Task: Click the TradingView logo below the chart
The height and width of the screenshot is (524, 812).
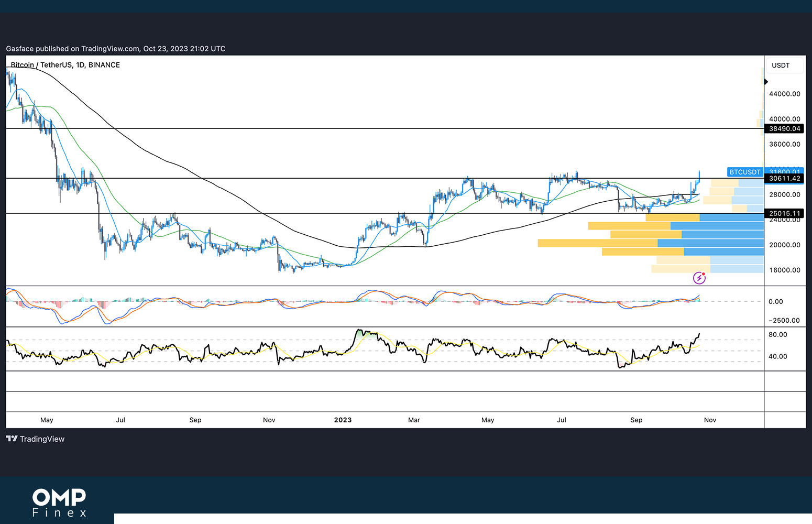Action: point(35,439)
